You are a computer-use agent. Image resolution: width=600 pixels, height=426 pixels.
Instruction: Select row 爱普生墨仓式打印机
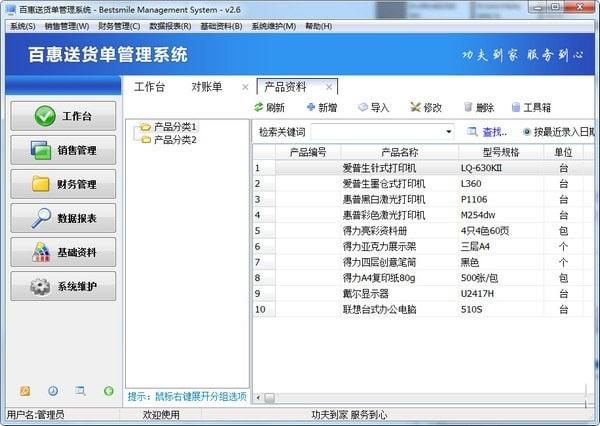click(423, 184)
